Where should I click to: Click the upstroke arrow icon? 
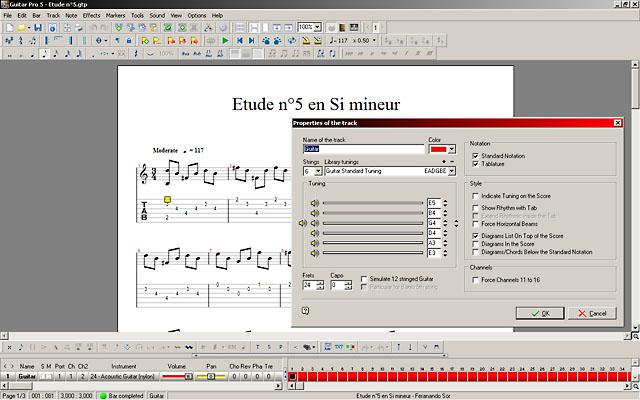coord(398,347)
